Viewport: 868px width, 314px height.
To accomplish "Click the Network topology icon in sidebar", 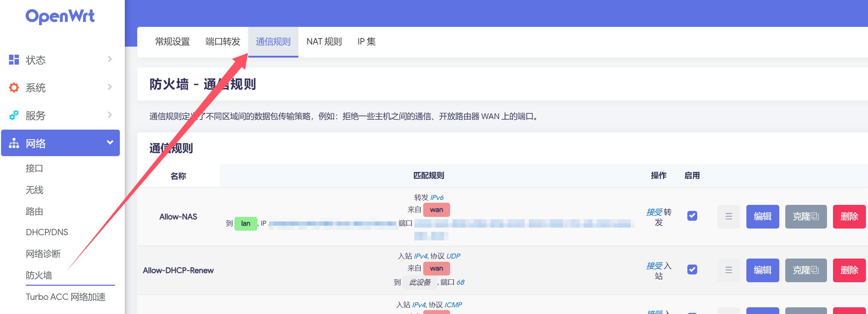I will coord(14,143).
